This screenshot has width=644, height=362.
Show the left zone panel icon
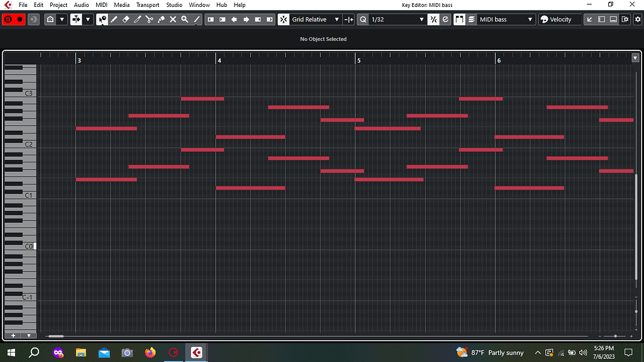coord(601,20)
